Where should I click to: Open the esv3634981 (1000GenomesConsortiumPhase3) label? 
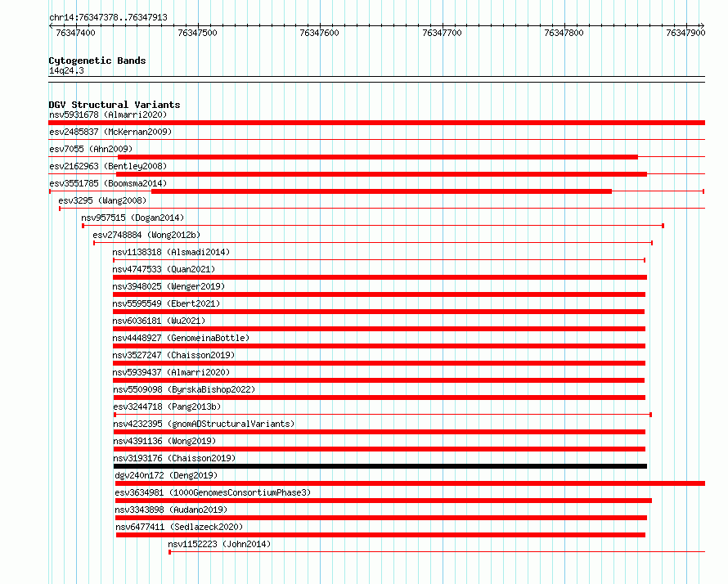click(213, 492)
